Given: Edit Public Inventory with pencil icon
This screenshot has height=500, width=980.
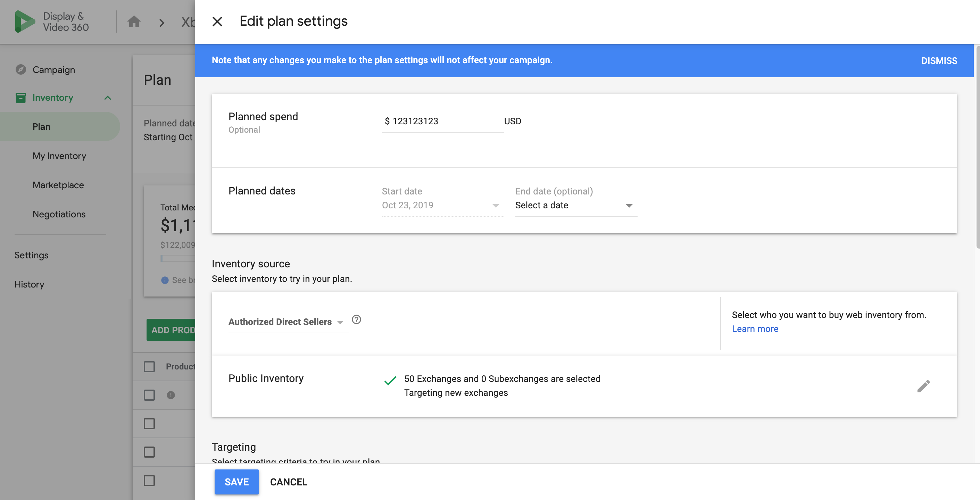Looking at the screenshot, I should click(923, 386).
